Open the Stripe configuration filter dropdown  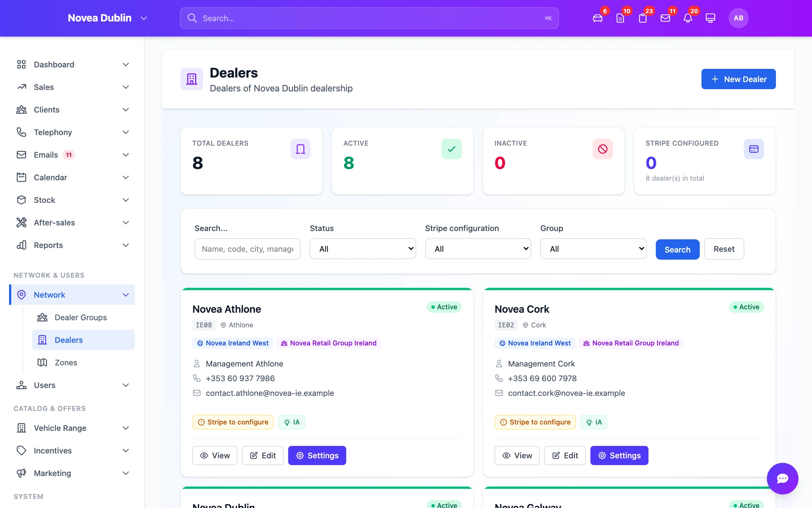(x=478, y=249)
